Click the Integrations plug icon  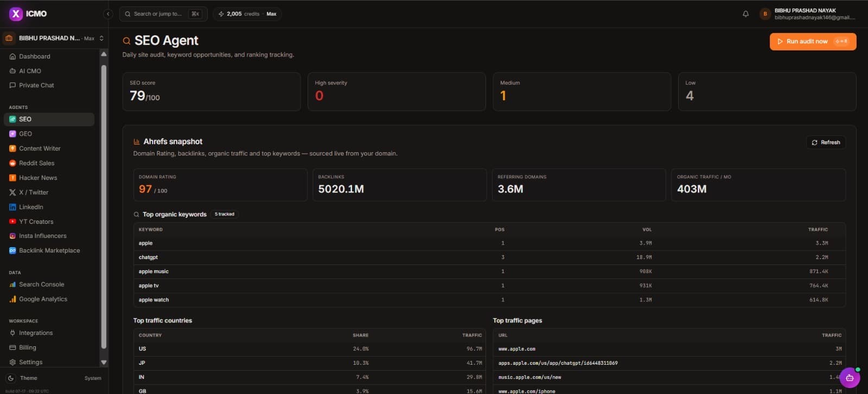point(12,333)
